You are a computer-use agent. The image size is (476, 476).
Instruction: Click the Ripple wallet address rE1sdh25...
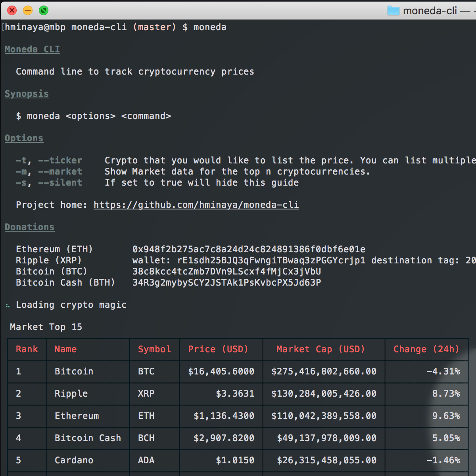tap(271, 260)
